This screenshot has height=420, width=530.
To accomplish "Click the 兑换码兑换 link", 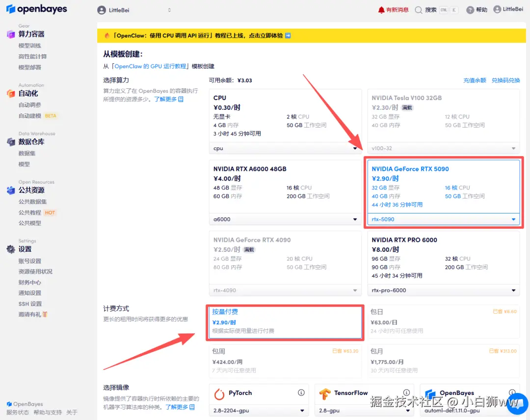I will click(505, 80).
